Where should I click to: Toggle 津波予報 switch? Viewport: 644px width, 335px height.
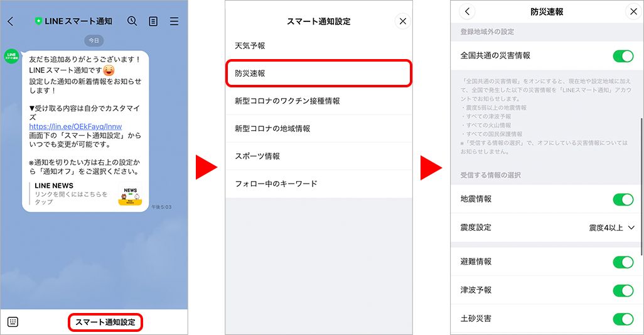(x=623, y=290)
